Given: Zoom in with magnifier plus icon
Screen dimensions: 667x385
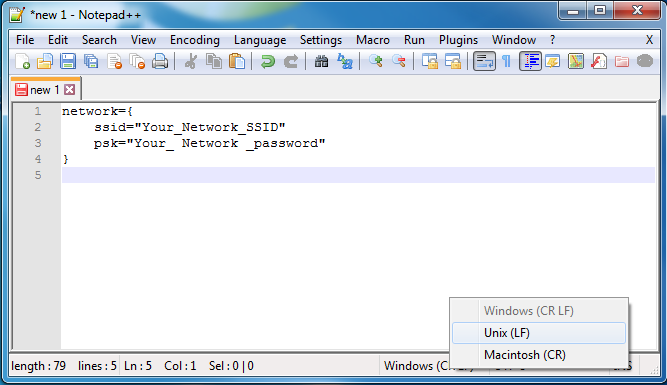Looking at the screenshot, I should pyautogui.click(x=376, y=61).
